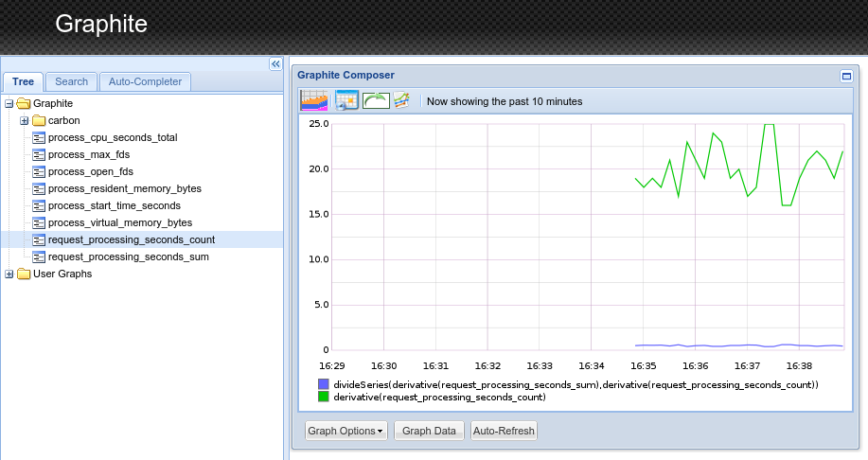Select request_processing_seconds_sum metric label
This screenshot has width=868, height=460.
(x=129, y=257)
